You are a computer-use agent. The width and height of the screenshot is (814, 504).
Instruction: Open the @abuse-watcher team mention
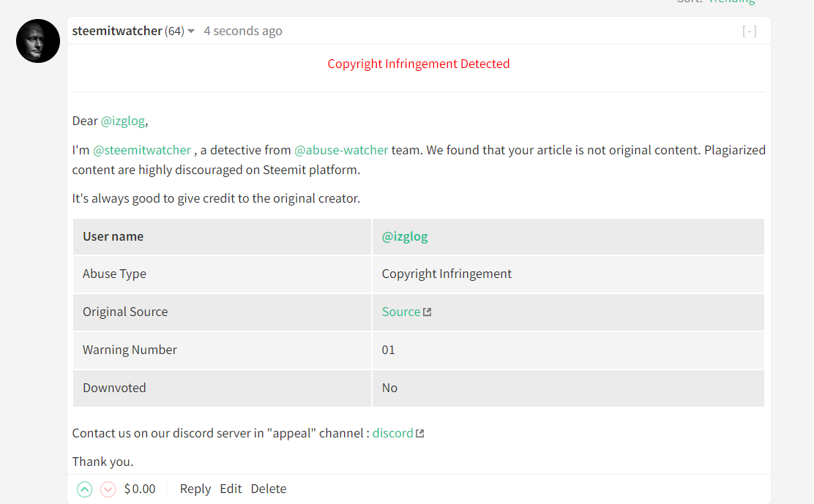pyautogui.click(x=341, y=151)
